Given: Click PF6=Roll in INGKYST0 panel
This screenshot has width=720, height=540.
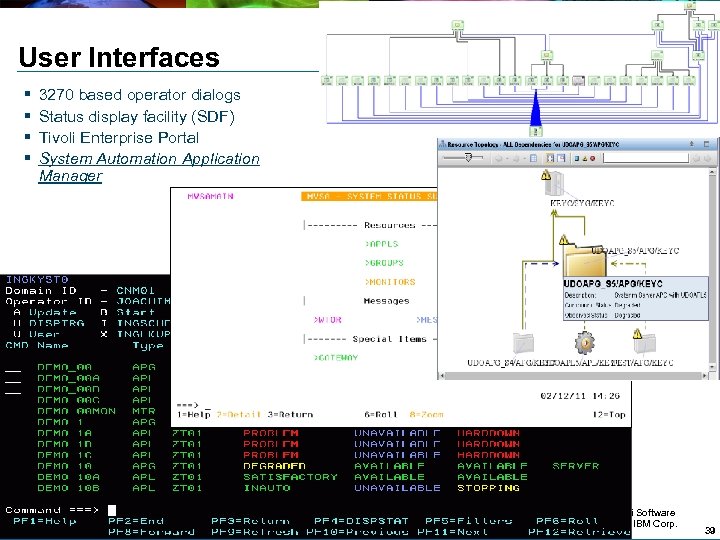Looking at the screenshot, I should pyautogui.click(x=567, y=521).
